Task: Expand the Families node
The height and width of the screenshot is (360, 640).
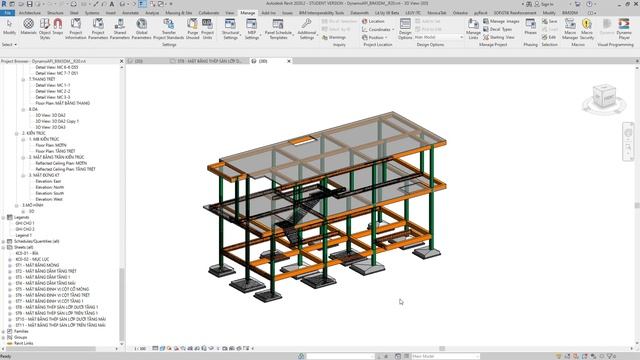Action: (x=4, y=331)
